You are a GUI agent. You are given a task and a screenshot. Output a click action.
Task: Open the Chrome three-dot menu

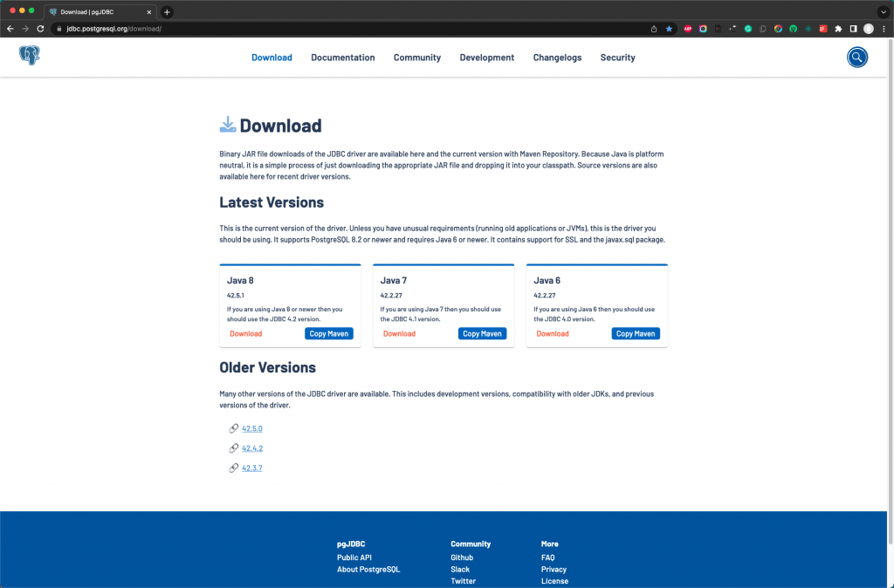[x=884, y=29]
